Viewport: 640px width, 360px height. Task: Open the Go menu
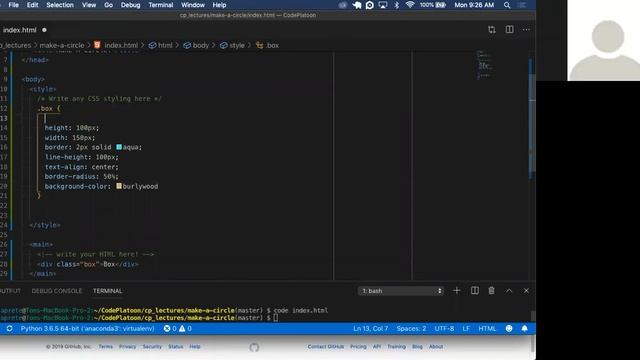pyautogui.click(x=108, y=5)
